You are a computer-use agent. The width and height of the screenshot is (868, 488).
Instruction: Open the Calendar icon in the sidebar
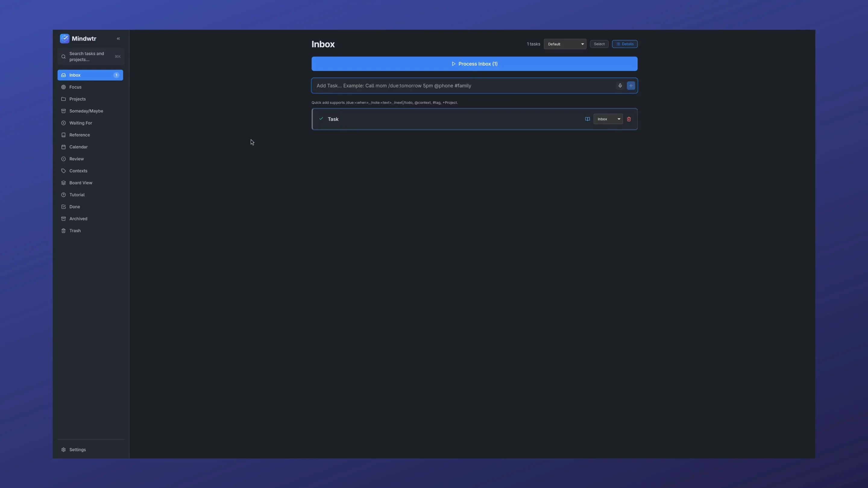(64, 147)
